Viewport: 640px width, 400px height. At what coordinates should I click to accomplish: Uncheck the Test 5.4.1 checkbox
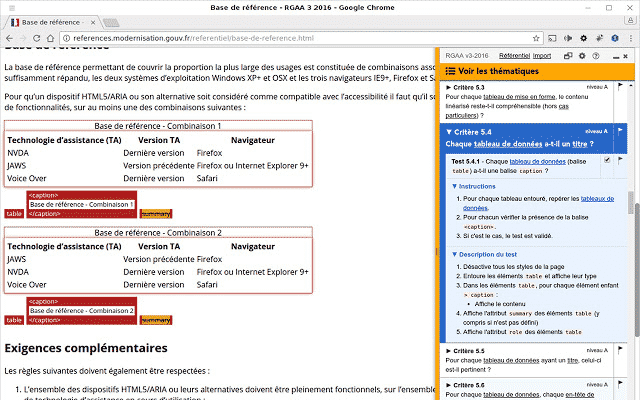coord(607,160)
